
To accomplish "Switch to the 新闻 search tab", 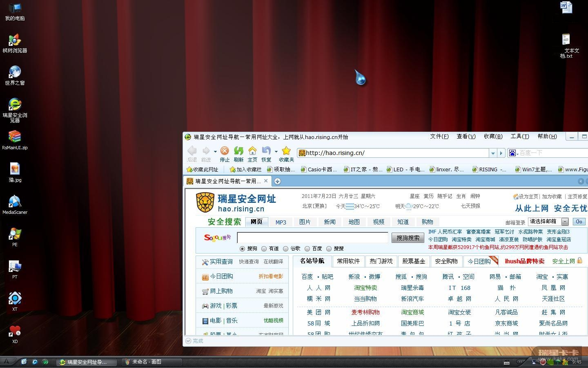I will pos(330,222).
